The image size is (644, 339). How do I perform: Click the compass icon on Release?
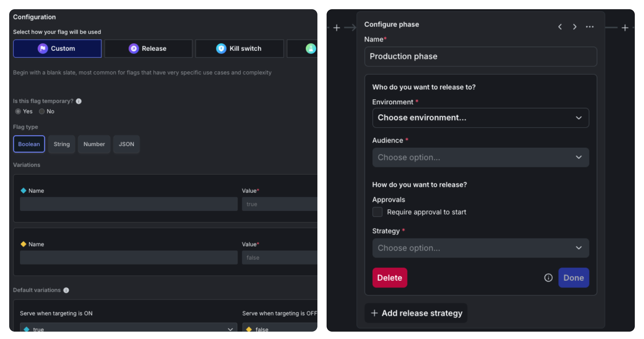[134, 49]
